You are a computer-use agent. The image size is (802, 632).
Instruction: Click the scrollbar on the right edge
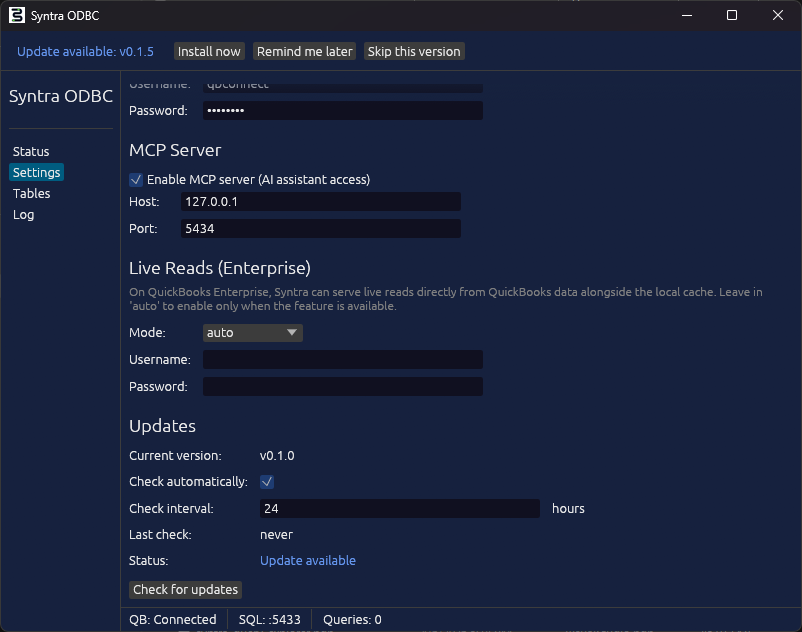click(795, 300)
